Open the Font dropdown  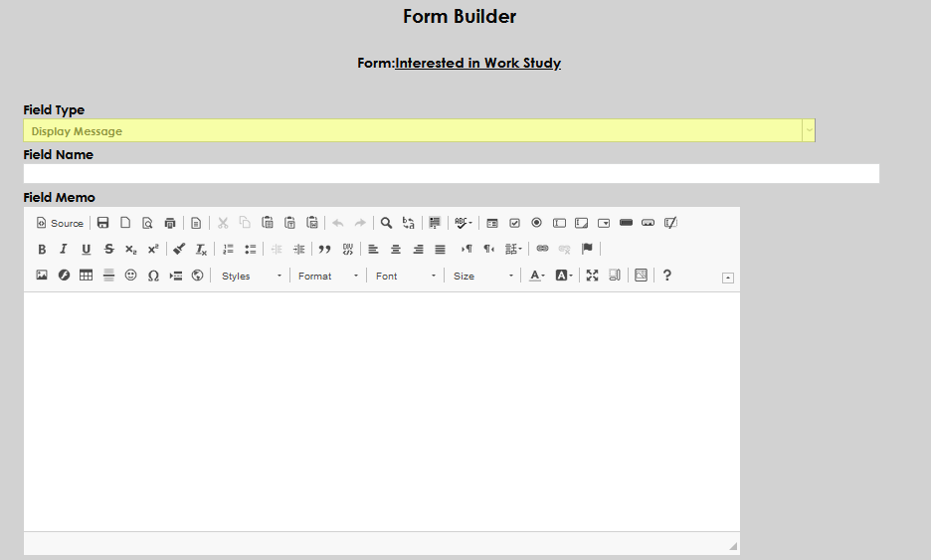406,276
